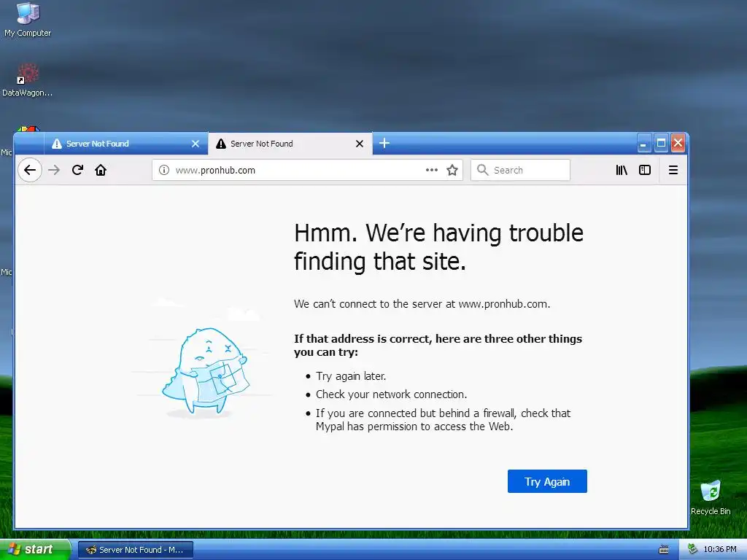Viewport: 747px width, 560px height.
Task: Open a new tab with plus button
Action: (384, 143)
